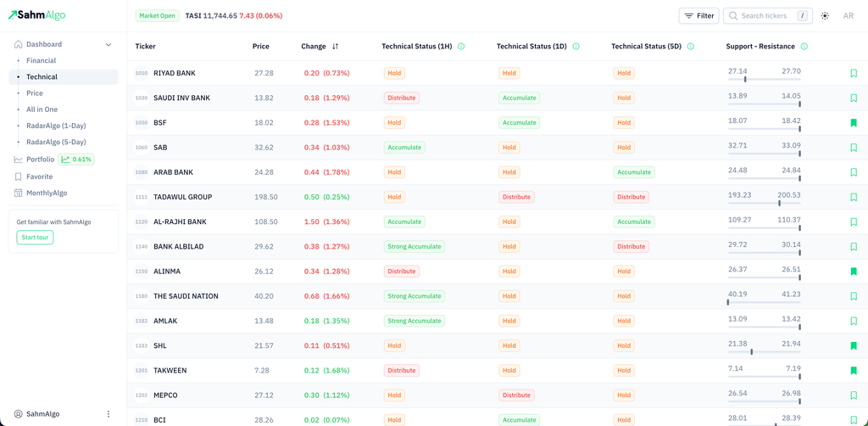The width and height of the screenshot is (868, 426).
Task: Click info icon next to Support - Resistance
Action: pos(804,47)
